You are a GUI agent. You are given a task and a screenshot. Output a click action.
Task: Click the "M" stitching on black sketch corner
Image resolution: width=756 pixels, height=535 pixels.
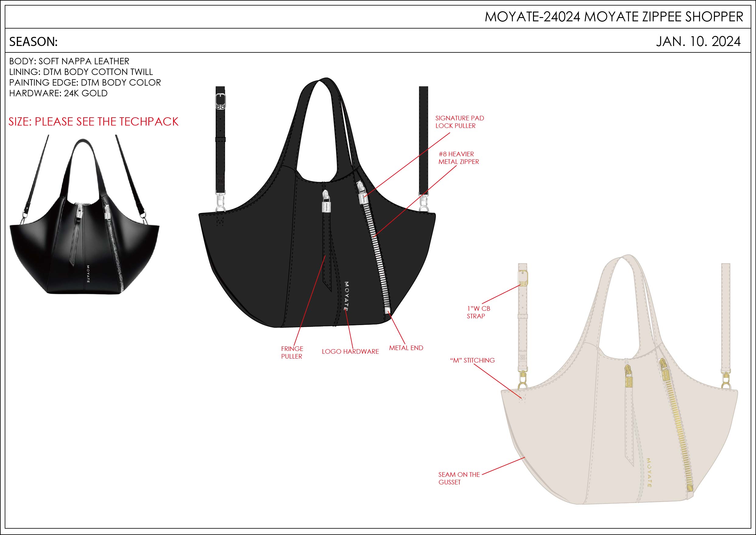(x=219, y=222)
